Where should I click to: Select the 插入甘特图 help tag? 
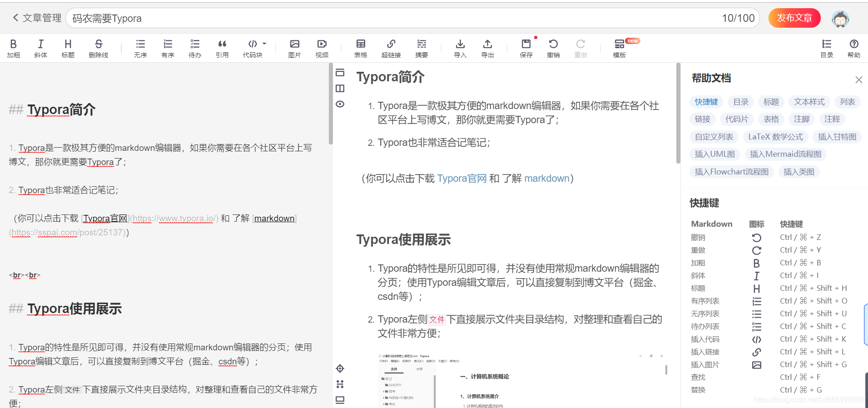[x=837, y=137]
